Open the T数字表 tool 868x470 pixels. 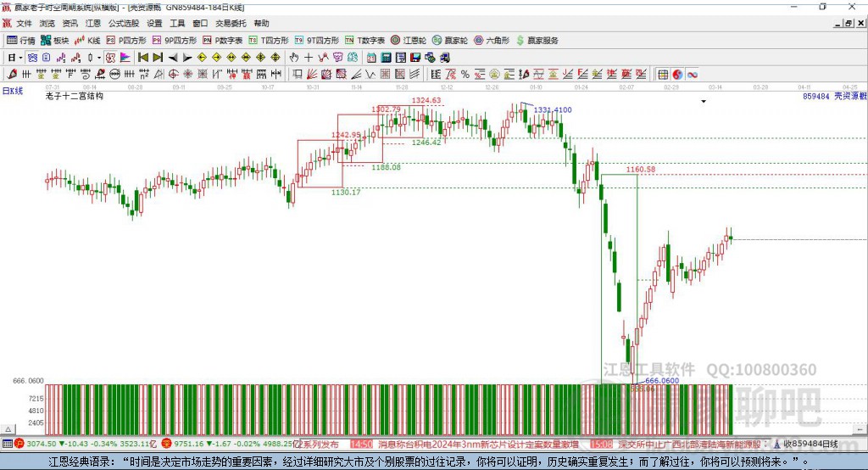[x=364, y=41]
